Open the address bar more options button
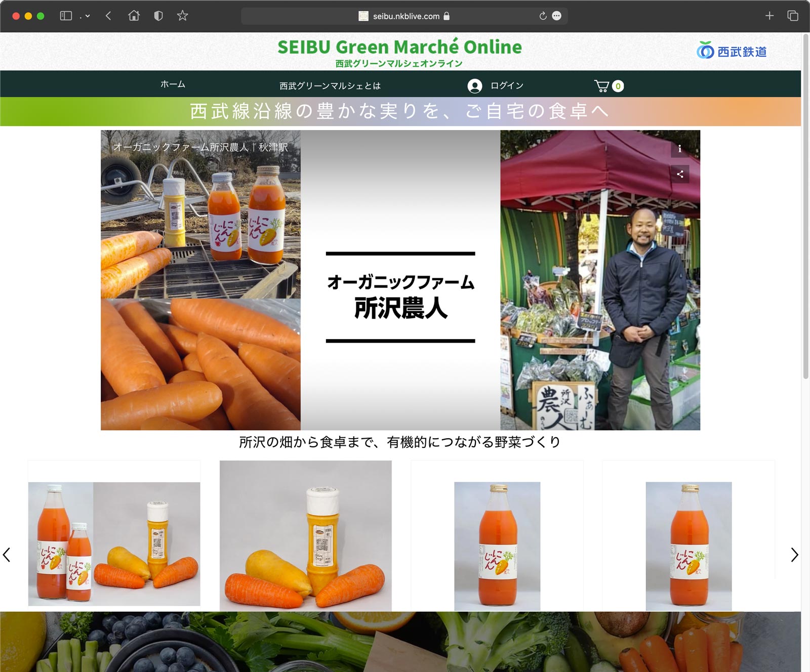Image resolution: width=810 pixels, height=672 pixels. click(556, 16)
